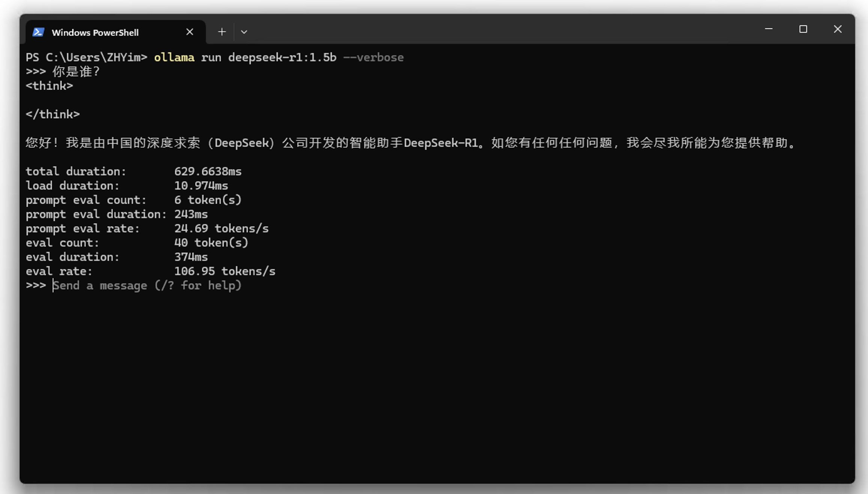Click eval duration value '374ms'
The width and height of the screenshot is (868, 494).
[x=191, y=257]
